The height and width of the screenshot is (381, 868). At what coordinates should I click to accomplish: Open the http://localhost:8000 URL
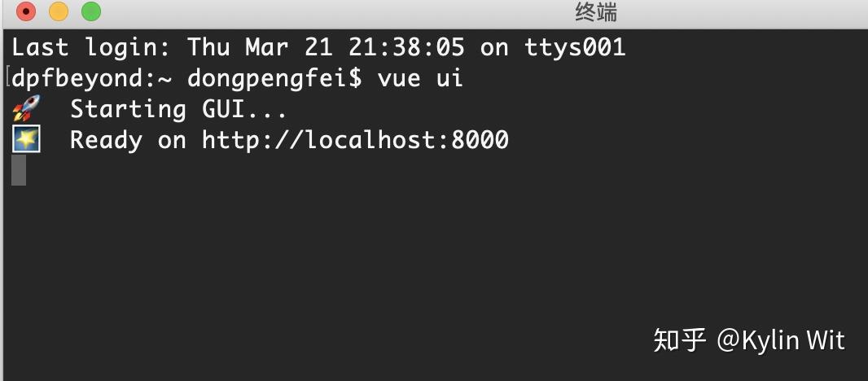355,140
